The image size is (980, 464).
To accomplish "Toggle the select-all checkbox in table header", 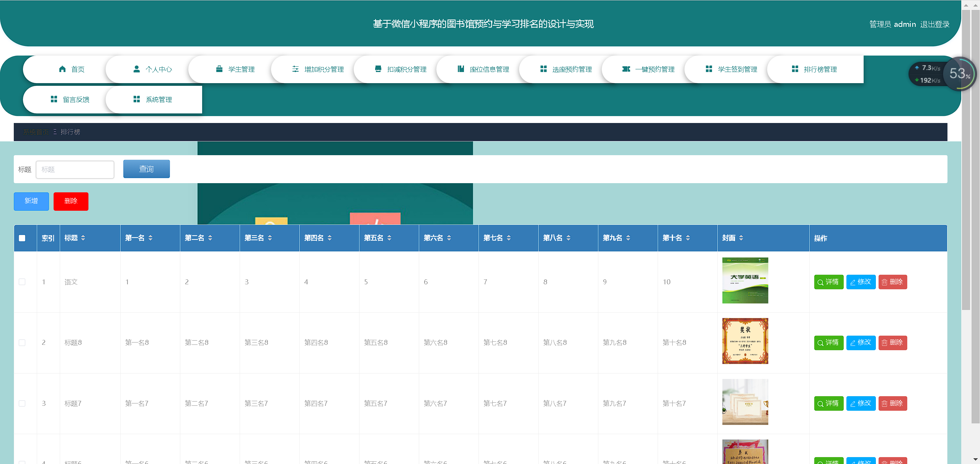I will (x=22, y=238).
